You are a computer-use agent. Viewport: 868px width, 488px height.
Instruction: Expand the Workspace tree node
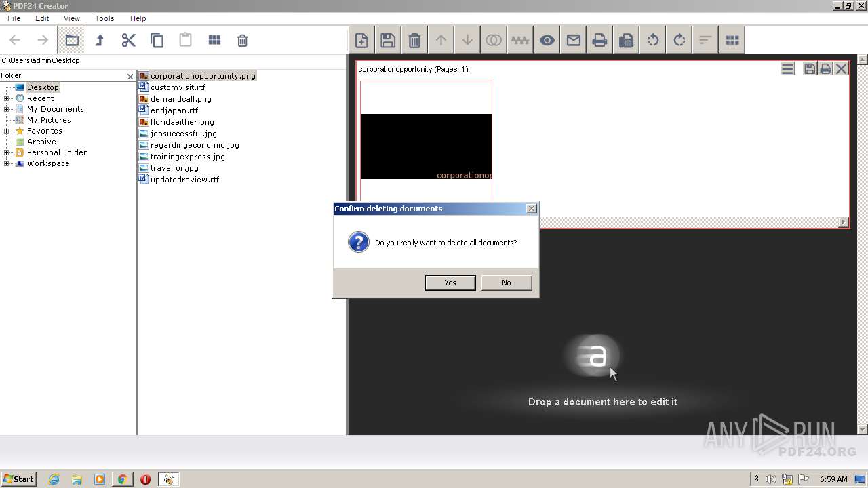pyautogui.click(x=7, y=163)
